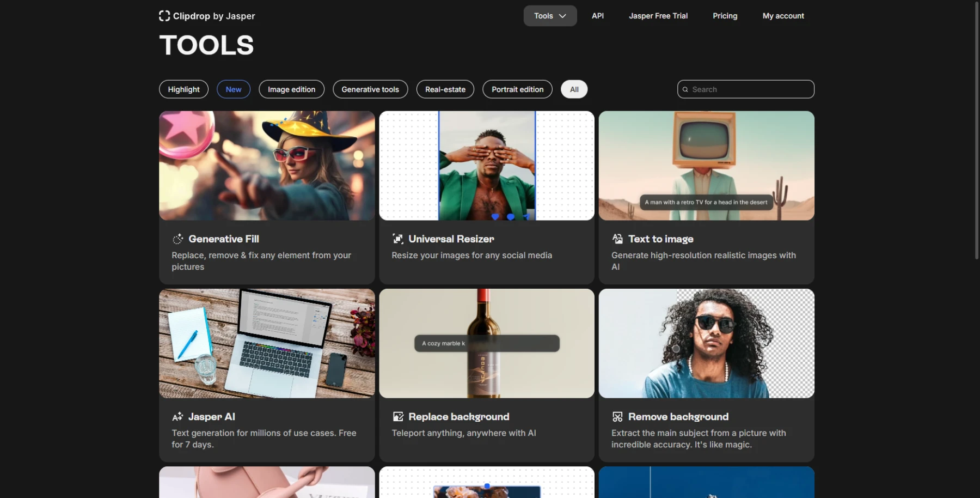Toggle the New filter chip
Viewport: 980px width, 498px height.
[x=234, y=89]
